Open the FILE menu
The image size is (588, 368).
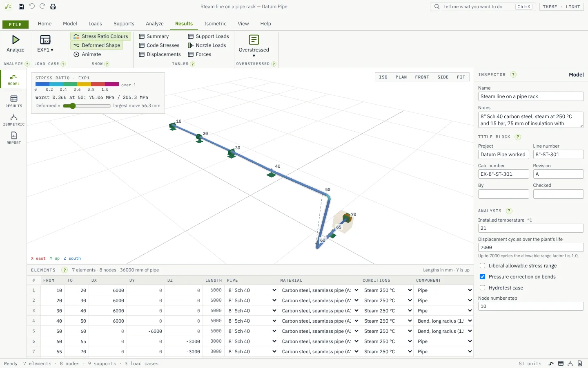[16, 25]
